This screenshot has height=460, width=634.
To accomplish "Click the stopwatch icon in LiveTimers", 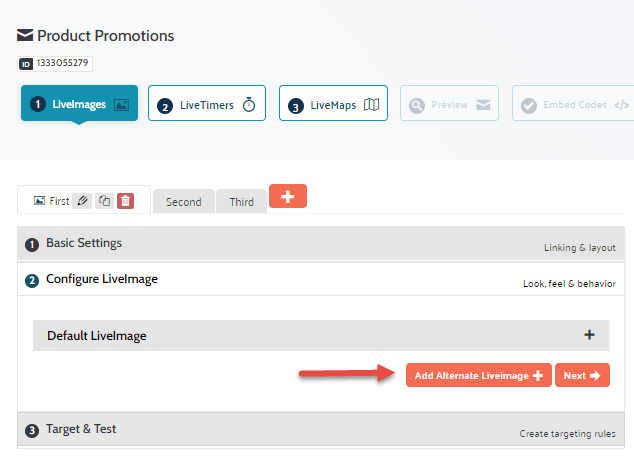I will [249, 105].
